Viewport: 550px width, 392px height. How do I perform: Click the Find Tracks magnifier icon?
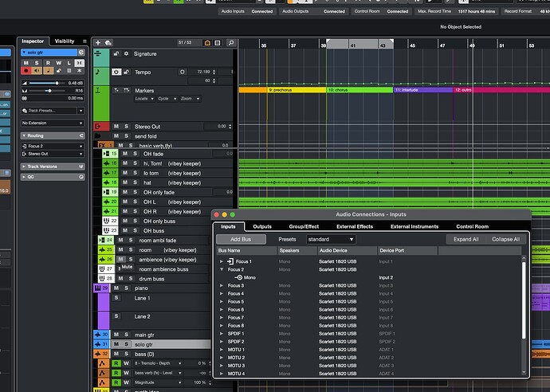[231, 43]
